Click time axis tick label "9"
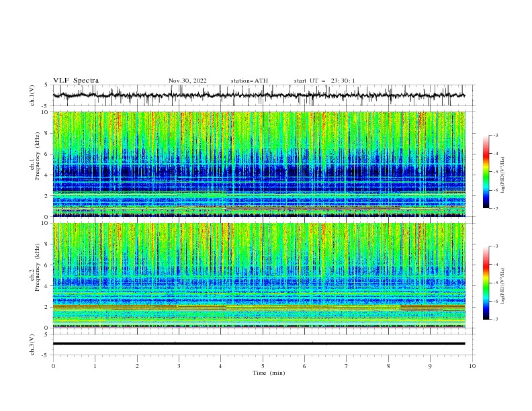The height and width of the screenshot is (411, 532). click(x=430, y=366)
